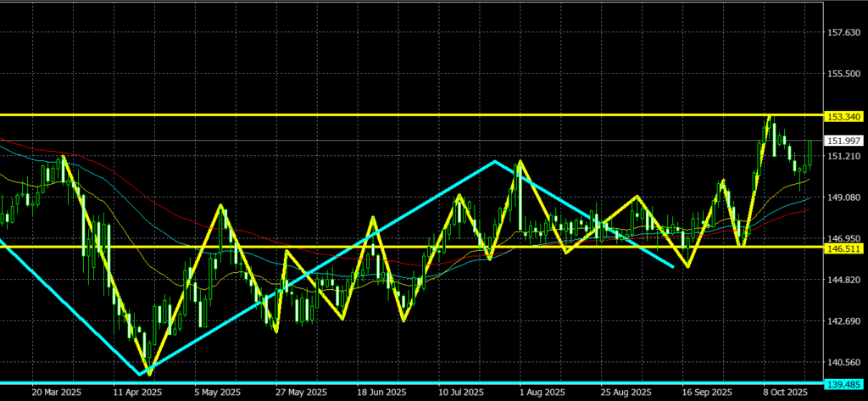This screenshot has height=401, width=868.
Task: Select the 25 Aug 2025 date label
Action: coord(626,393)
